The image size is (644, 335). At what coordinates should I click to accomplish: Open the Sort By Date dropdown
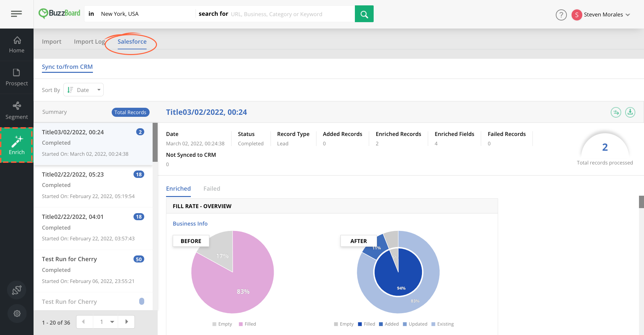click(84, 90)
